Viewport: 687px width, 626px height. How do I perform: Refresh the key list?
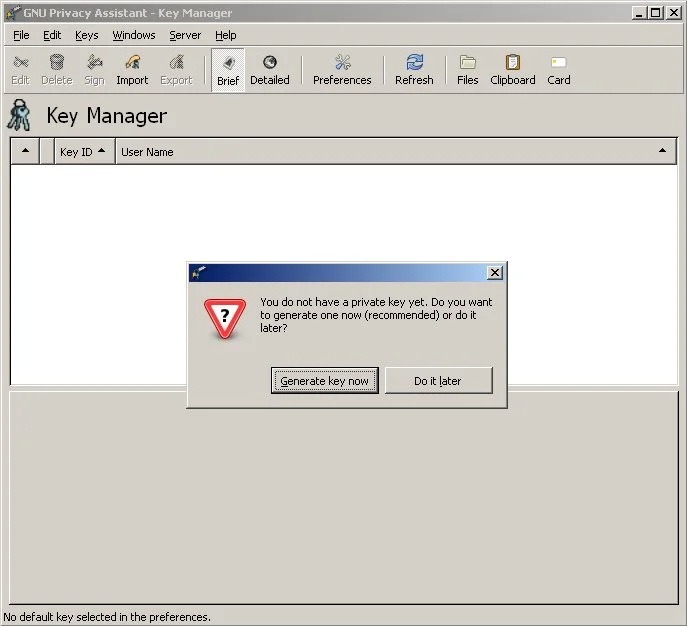click(414, 69)
